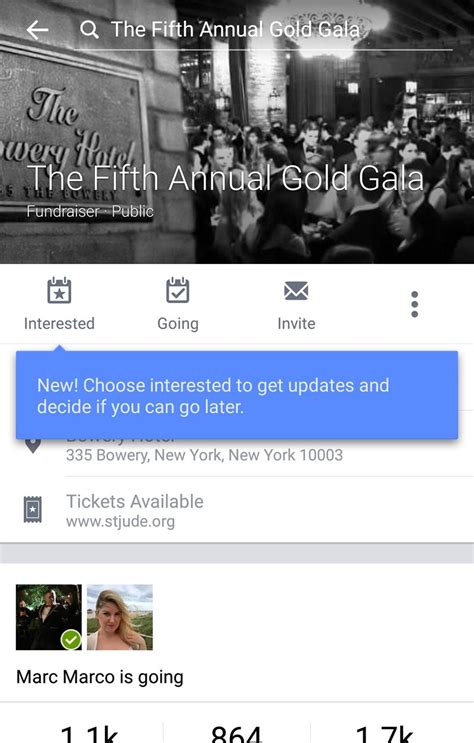Viewport: 474px width, 743px height.
Task: Tap the Going calendar checkmark icon
Action: [178, 290]
